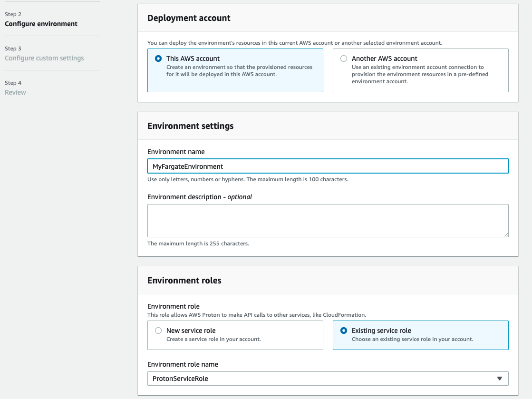Screen dimensions: 532x399
Task: Click the Environment roles heading
Action: click(184, 281)
